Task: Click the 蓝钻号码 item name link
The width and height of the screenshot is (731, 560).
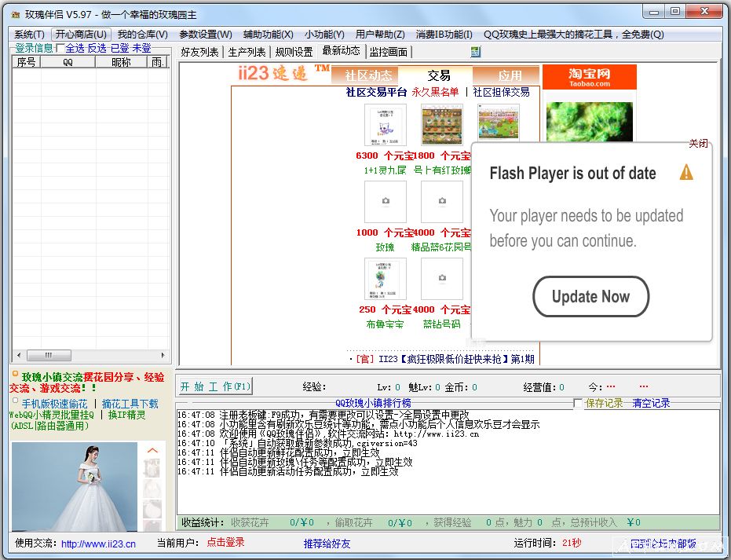Action: tap(441, 324)
